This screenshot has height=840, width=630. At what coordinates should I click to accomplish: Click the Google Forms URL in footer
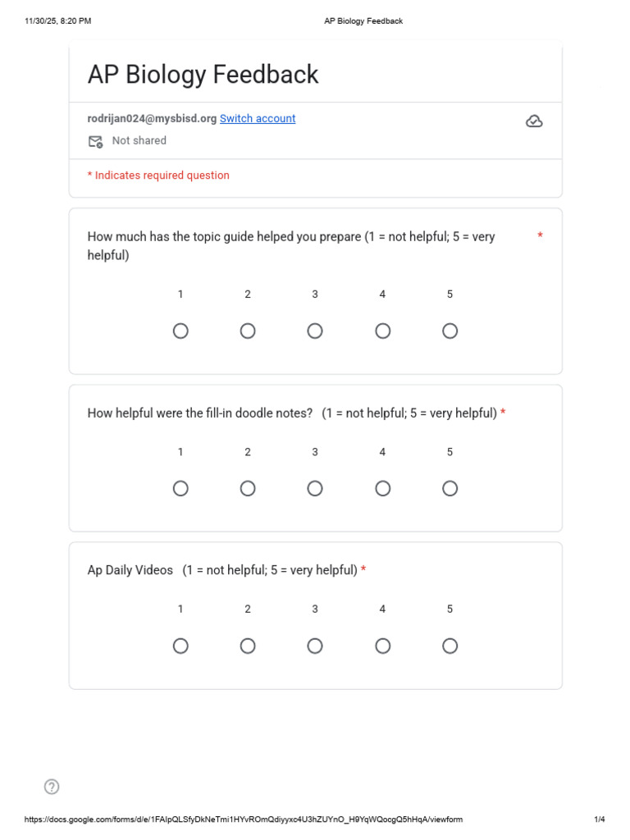244,819
